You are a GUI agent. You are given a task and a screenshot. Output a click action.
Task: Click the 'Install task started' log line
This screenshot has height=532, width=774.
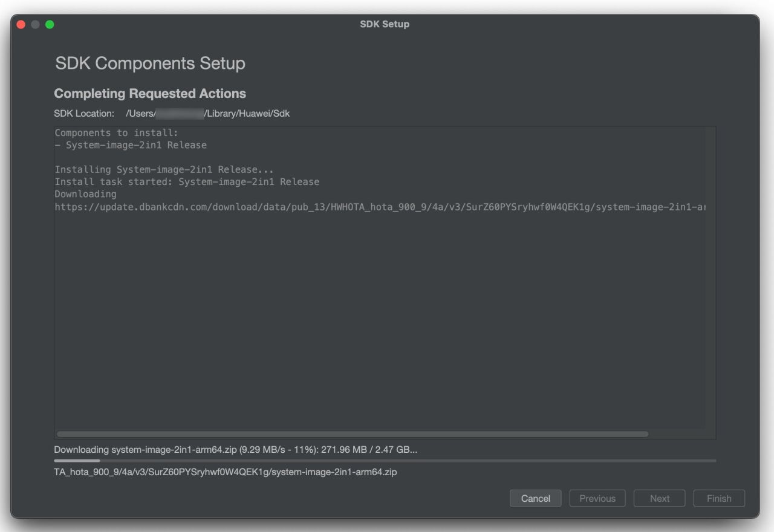(x=187, y=182)
